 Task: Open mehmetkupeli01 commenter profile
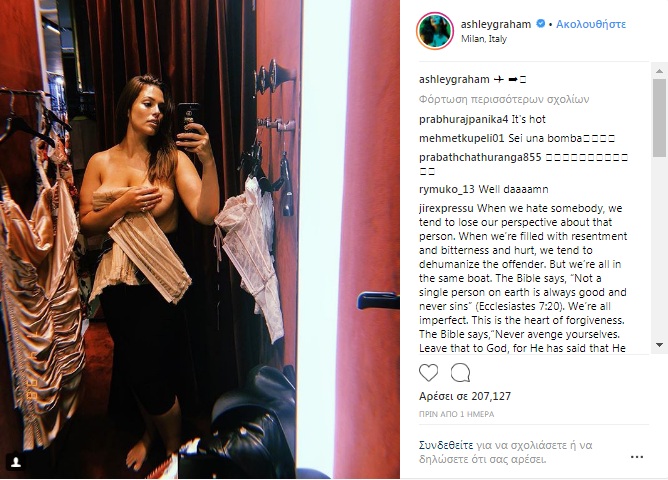pyautogui.click(x=462, y=138)
